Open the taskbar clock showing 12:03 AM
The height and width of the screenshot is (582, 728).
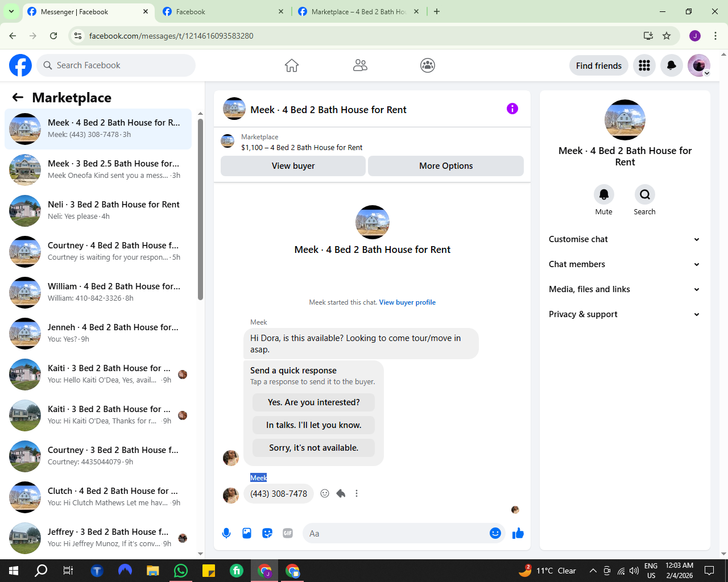[x=679, y=571]
